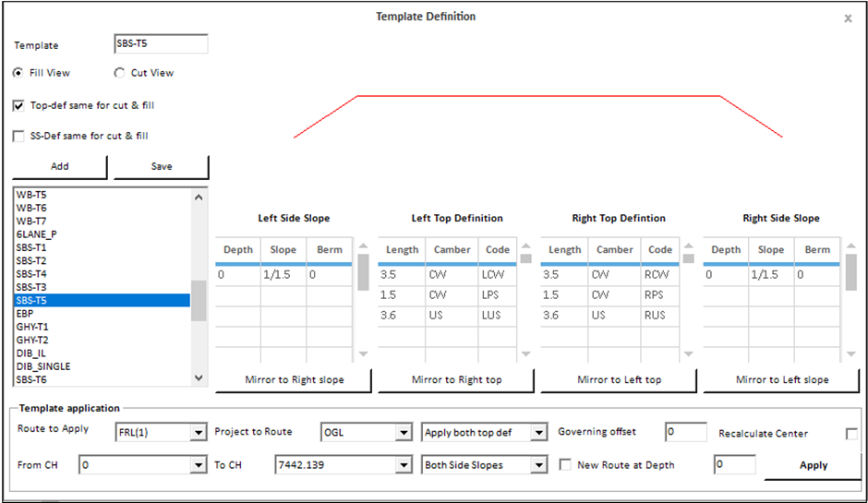Click the Apply button
868x503 pixels.
[813, 465]
